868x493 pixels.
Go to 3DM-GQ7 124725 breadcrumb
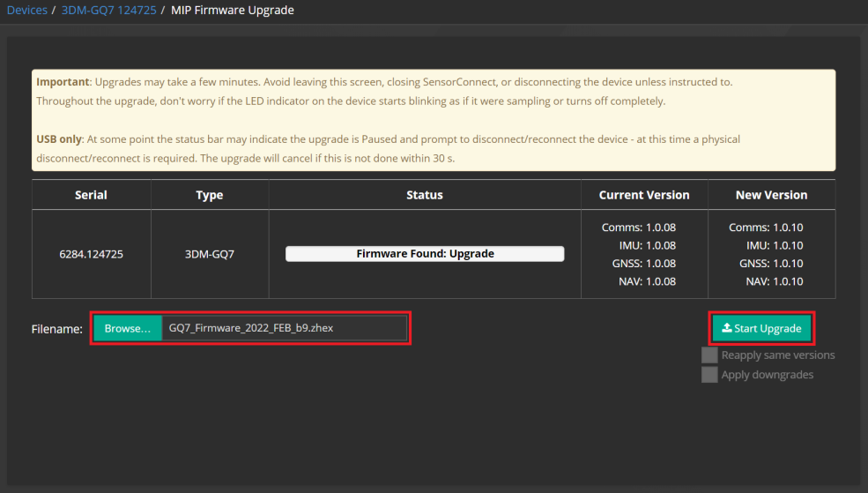[x=108, y=10]
